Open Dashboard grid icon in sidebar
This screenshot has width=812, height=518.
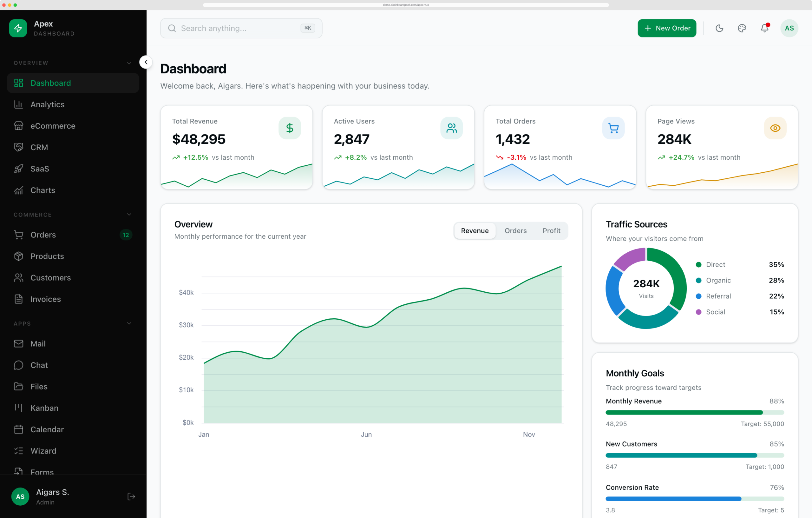[x=18, y=83]
